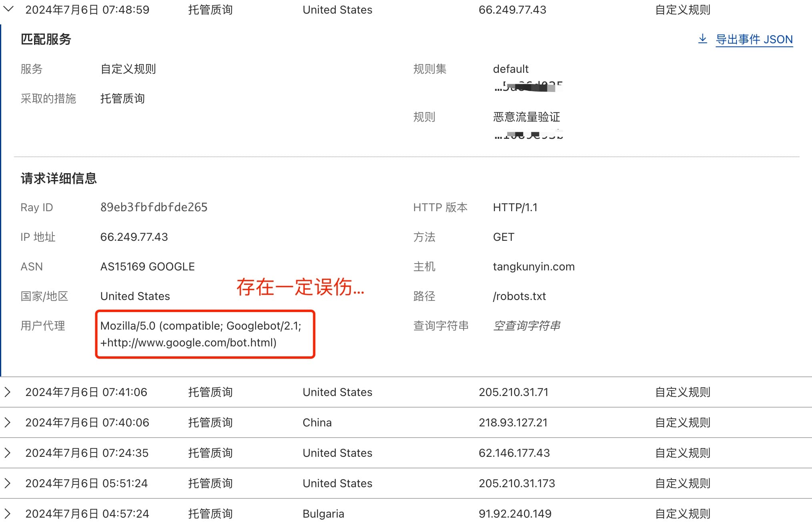
Task: Click the 恶意流量验证 rule name
Action: (526, 117)
